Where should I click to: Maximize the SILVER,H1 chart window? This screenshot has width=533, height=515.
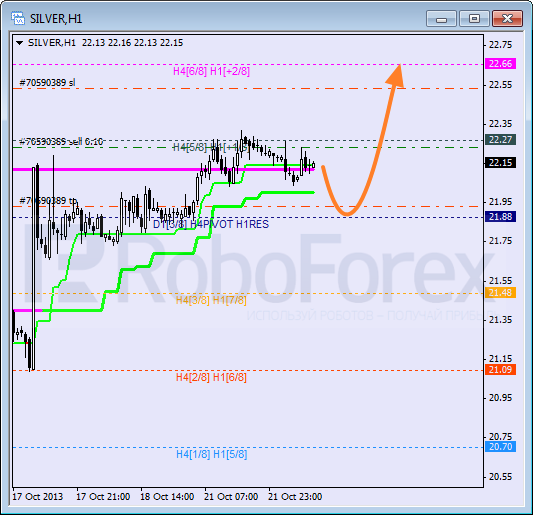pyautogui.click(x=474, y=18)
